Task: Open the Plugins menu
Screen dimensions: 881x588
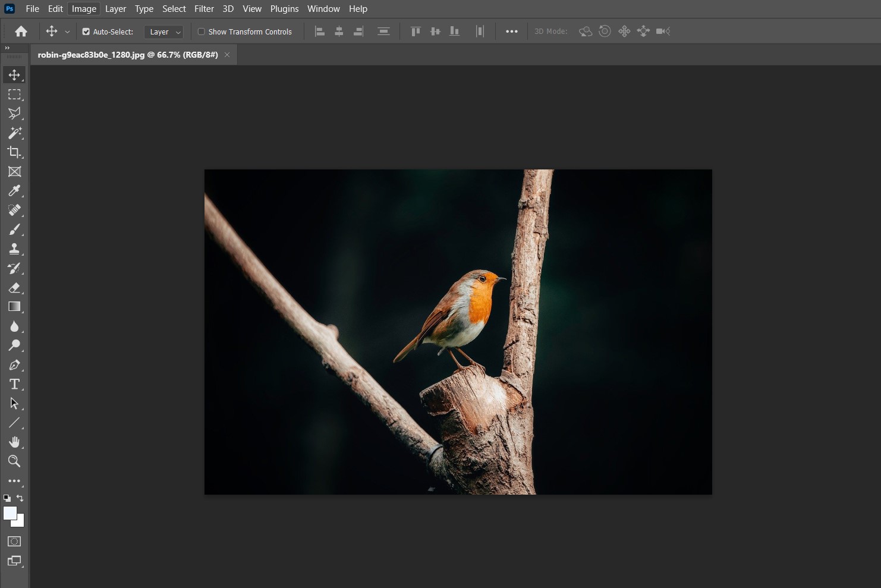Action: point(284,9)
